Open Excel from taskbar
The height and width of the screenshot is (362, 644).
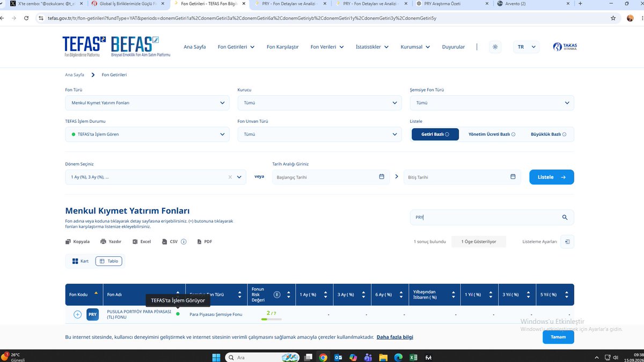coord(413,357)
